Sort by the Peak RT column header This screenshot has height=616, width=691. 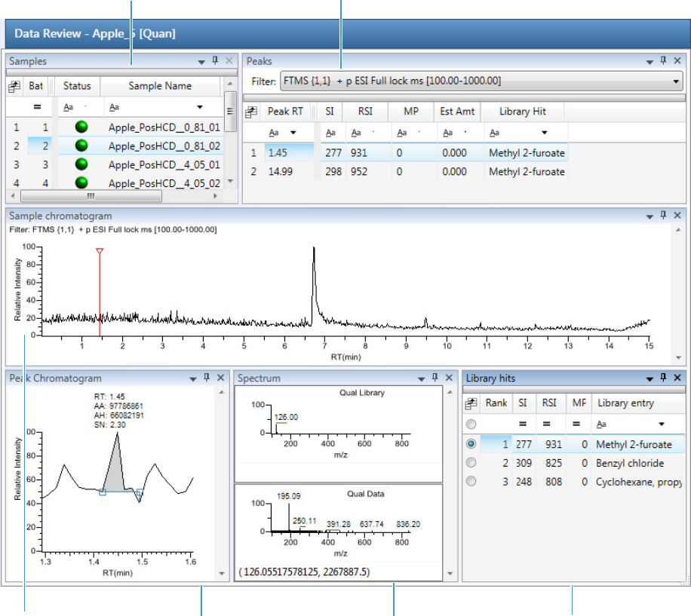[x=285, y=112]
